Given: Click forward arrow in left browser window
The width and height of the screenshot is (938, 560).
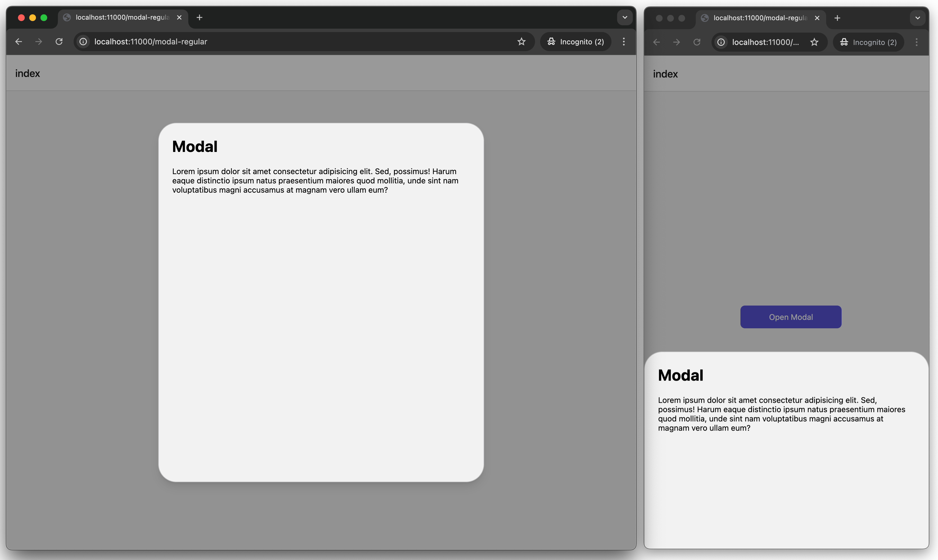Looking at the screenshot, I should point(38,42).
